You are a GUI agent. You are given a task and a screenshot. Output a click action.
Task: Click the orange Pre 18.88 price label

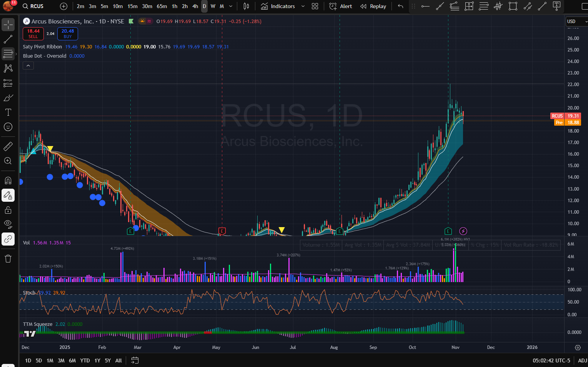pos(567,123)
